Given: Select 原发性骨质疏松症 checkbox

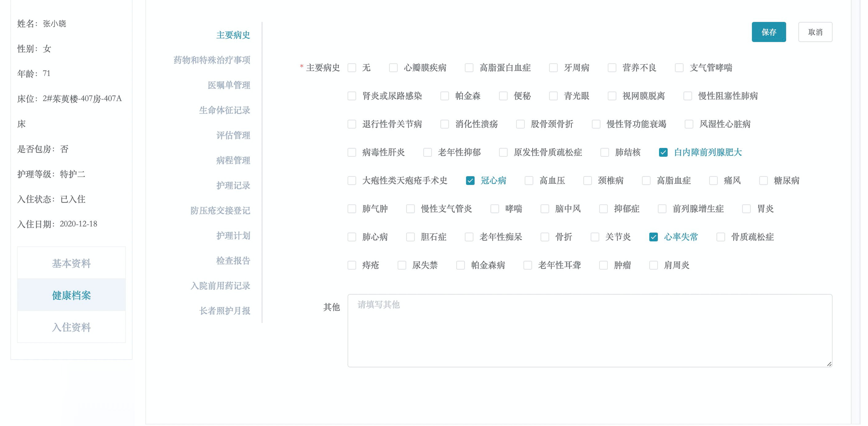Looking at the screenshot, I should tap(504, 152).
